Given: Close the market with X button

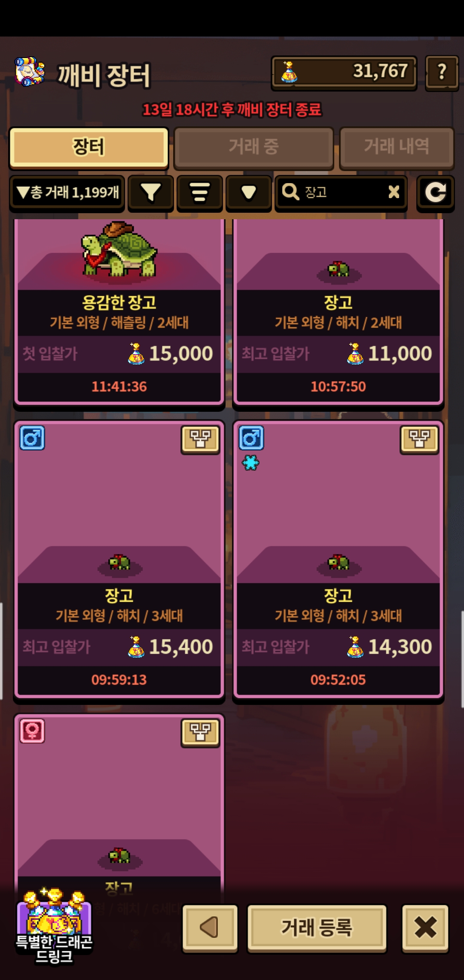Looking at the screenshot, I should (x=425, y=928).
